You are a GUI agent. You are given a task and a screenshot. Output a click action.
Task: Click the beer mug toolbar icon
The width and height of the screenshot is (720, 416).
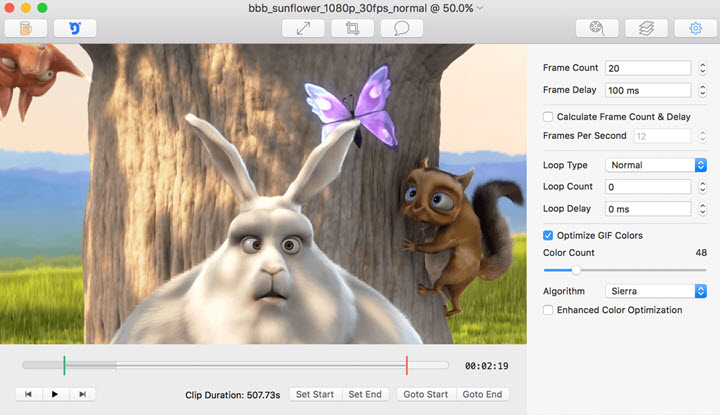coord(26,28)
